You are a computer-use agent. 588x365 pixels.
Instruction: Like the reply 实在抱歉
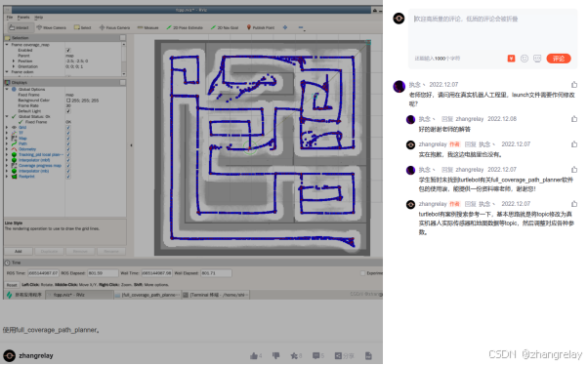click(574, 144)
